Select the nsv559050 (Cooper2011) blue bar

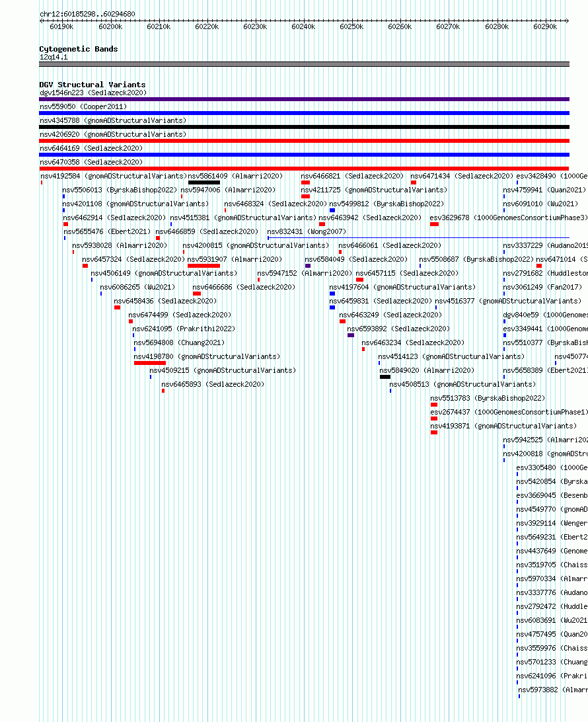pyautogui.click(x=304, y=113)
